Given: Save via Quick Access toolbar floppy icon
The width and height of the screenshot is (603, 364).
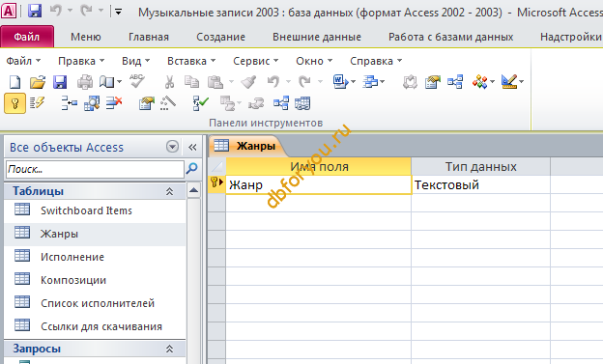Looking at the screenshot, I should click(x=35, y=12).
